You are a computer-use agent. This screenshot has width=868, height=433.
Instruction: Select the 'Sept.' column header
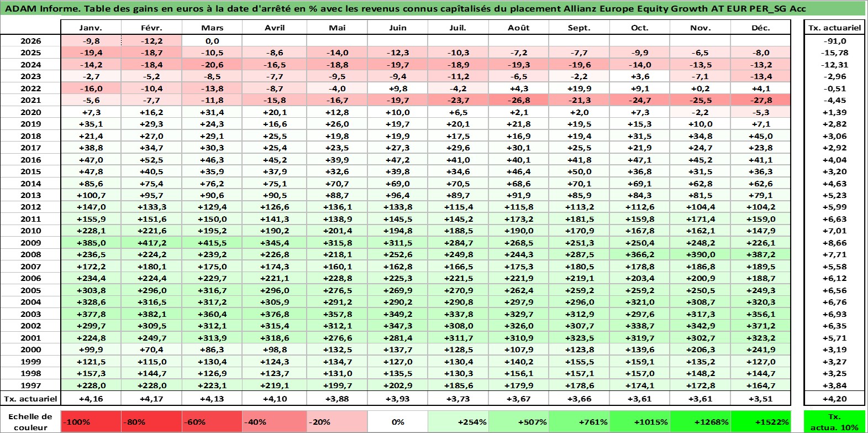pos(579,28)
